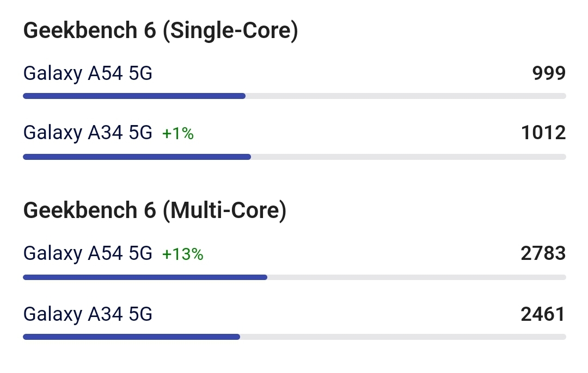Click the +13% green percentage label
Screen dimensions: 588x373
pos(182,254)
